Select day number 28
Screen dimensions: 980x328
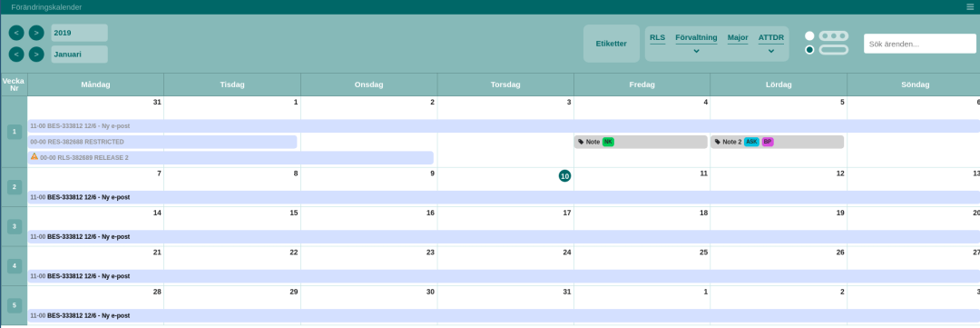(x=158, y=292)
